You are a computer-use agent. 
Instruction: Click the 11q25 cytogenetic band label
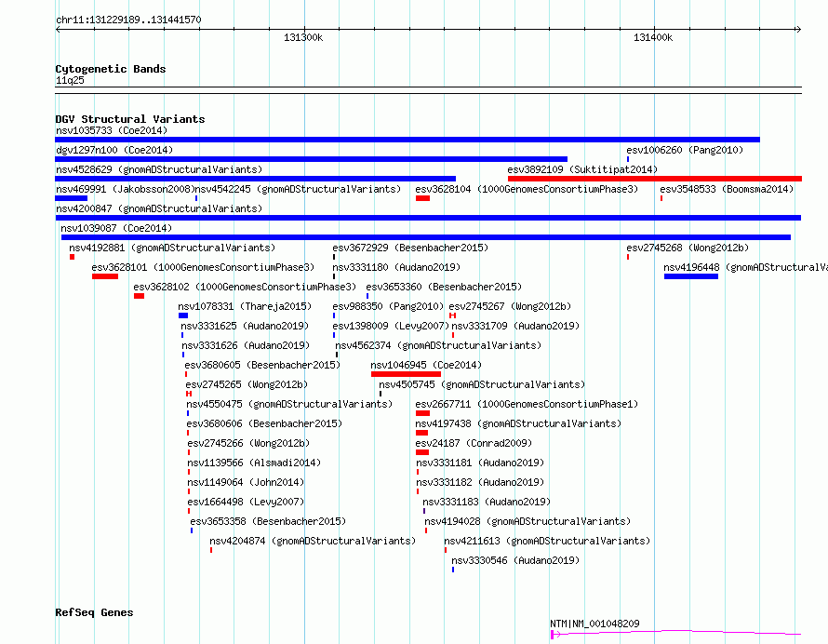[x=70, y=80]
